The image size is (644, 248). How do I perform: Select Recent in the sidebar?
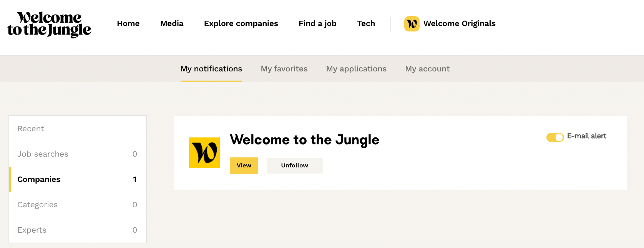(31, 129)
